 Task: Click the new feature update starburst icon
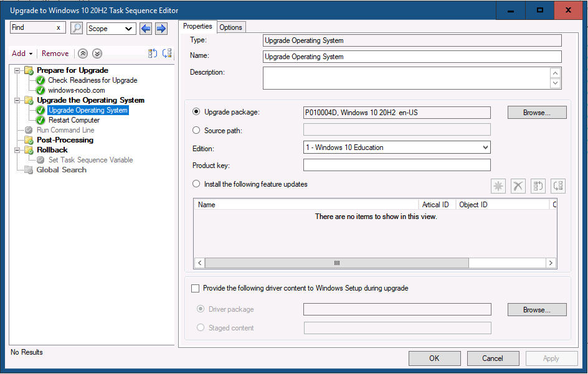[498, 186]
